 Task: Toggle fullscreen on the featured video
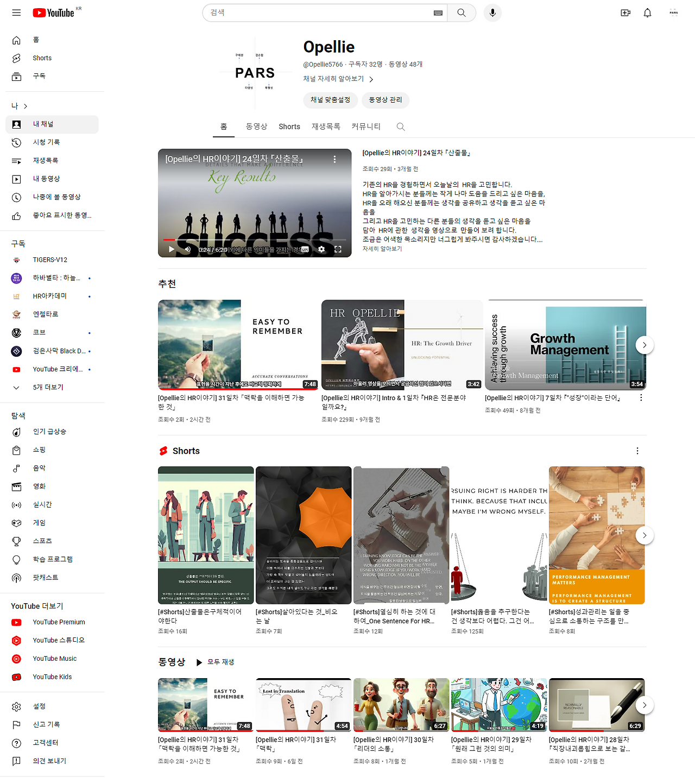point(338,249)
